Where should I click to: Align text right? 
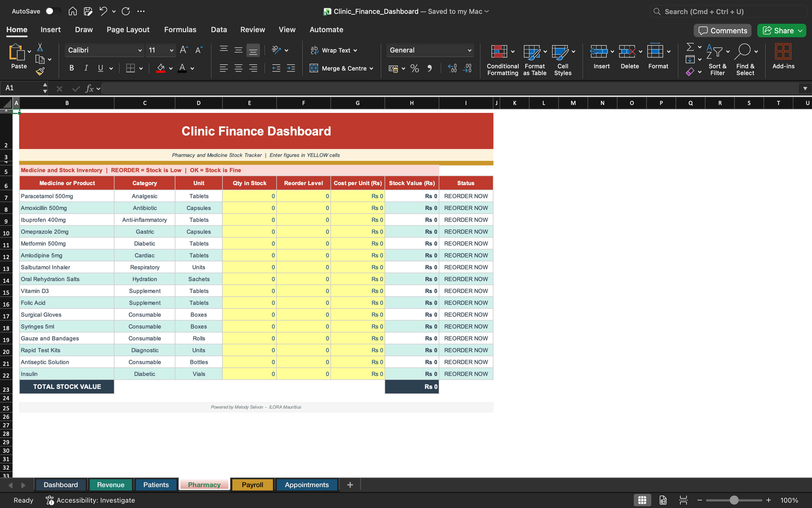click(253, 68)
